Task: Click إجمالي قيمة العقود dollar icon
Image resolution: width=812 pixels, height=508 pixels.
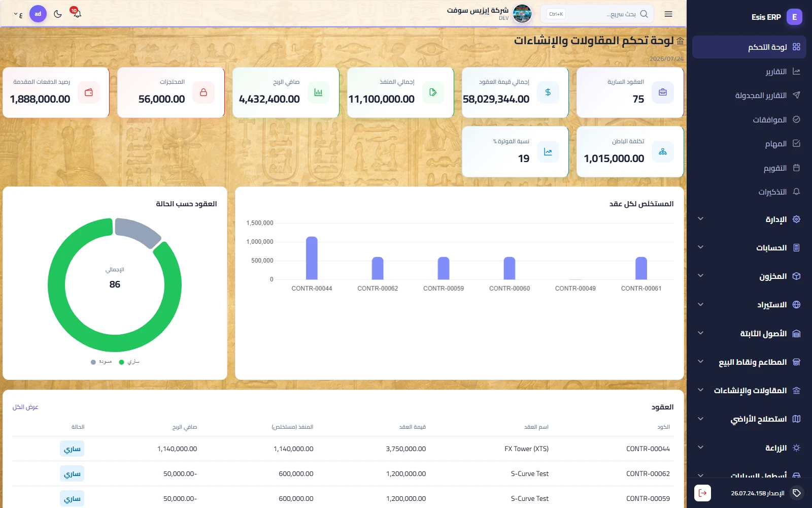Action: click(548, 92)
